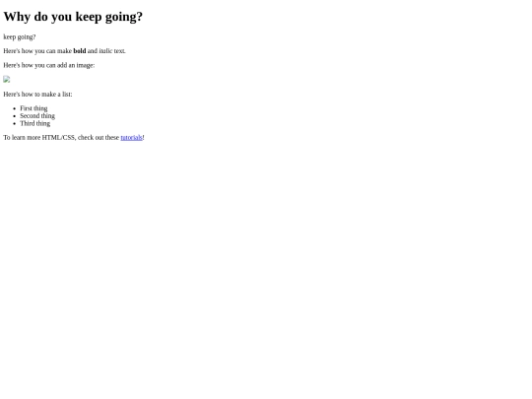Click the words 'check out these' before the link
The height and width of the screenshot is (399, 532).
(x=99, y=137)
